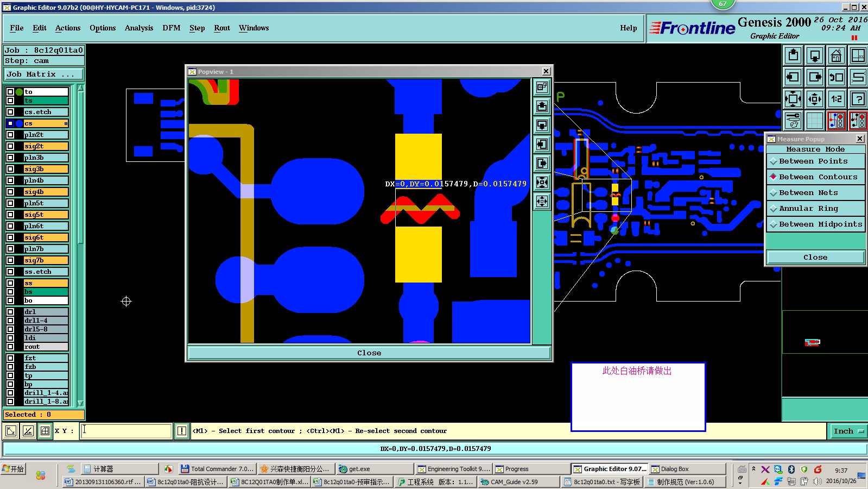This screenshot has height=489, width=868.
Task: Click the 1:2 scale icon
Action: pyautogui.click(x=837, y=99)
